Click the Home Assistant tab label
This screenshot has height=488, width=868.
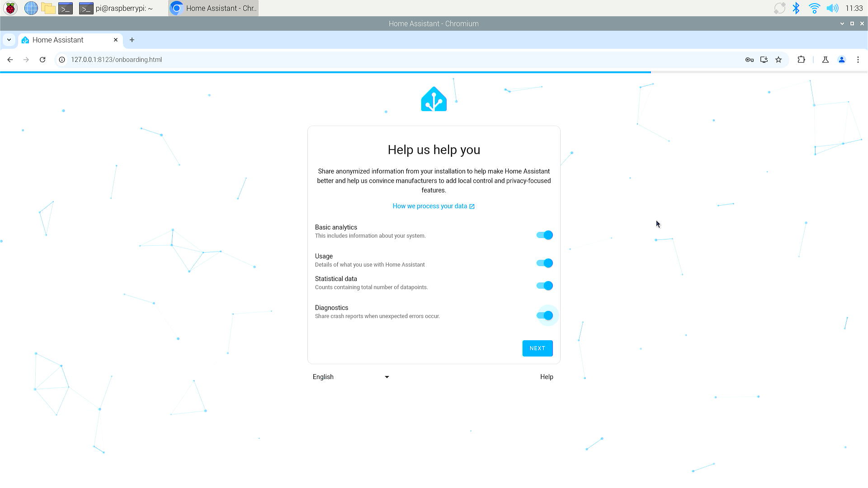pyautogui.click(x=57, y=40)
